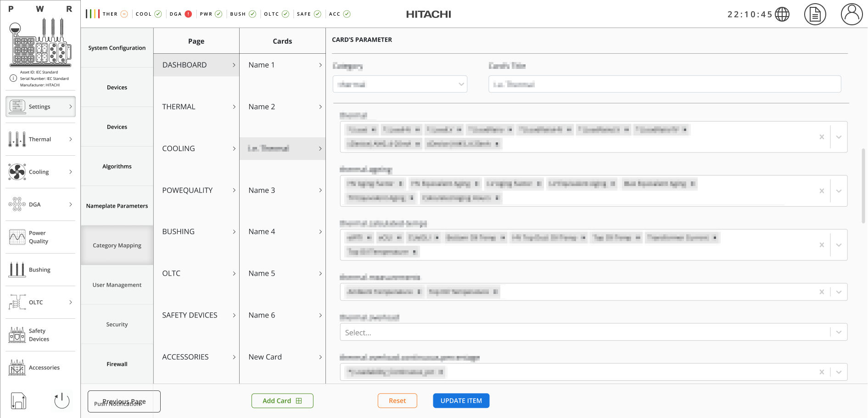
Task: Open User Management menu item
Action: coord(117,285)
